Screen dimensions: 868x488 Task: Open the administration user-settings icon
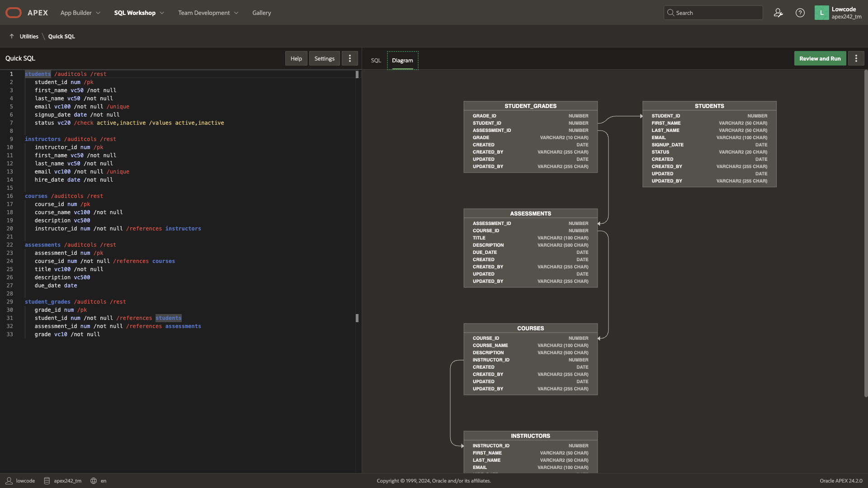point(778,13)
